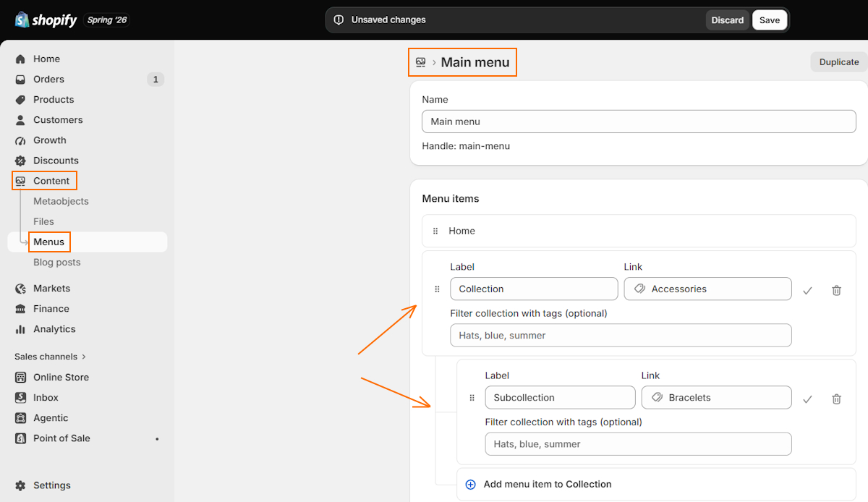
Task: Edit the Subcollection label field
Action: (x=560, y=397)
